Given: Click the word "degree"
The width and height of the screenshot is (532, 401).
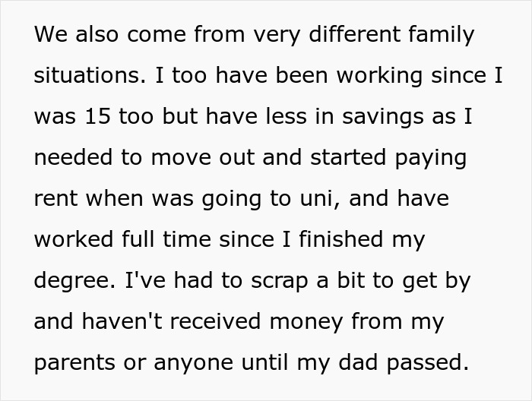Looking at the screenshot, I should [x=71, y=281].
